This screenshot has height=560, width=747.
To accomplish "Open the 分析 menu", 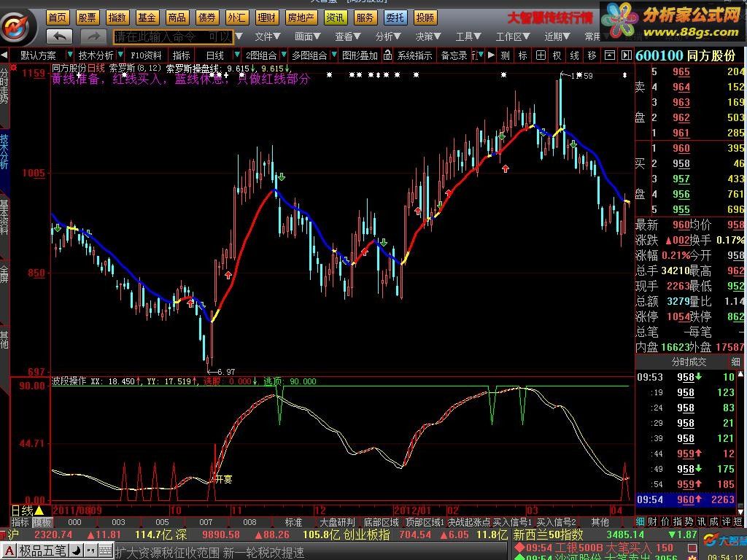I will (388, 36).
